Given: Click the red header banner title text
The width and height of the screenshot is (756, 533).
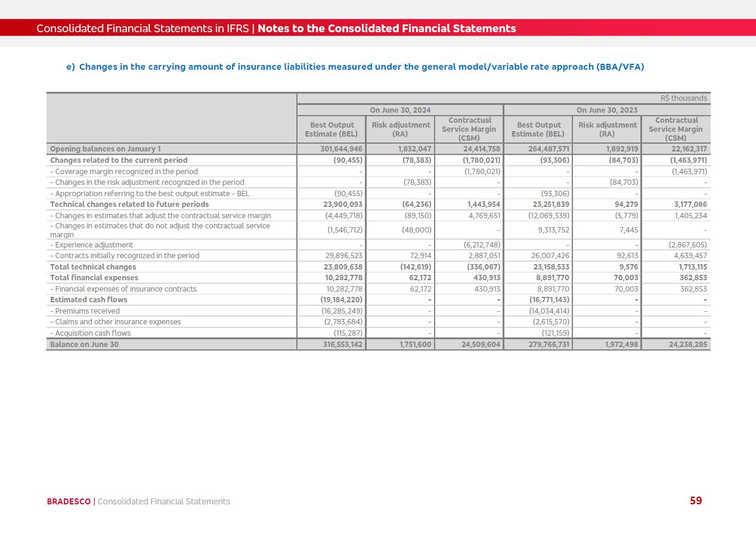Looking at the screenshot, I should (x=276, y=29).
